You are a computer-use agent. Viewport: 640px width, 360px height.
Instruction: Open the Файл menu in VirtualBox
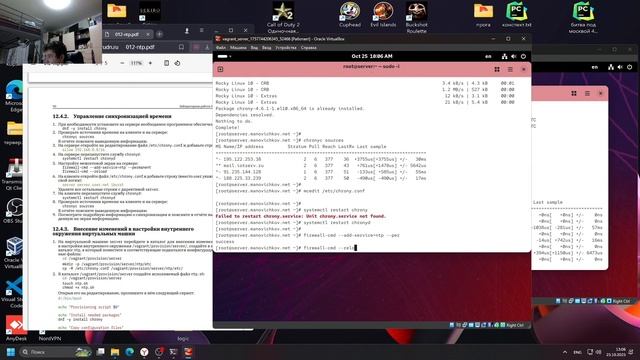tap(220, 48)
